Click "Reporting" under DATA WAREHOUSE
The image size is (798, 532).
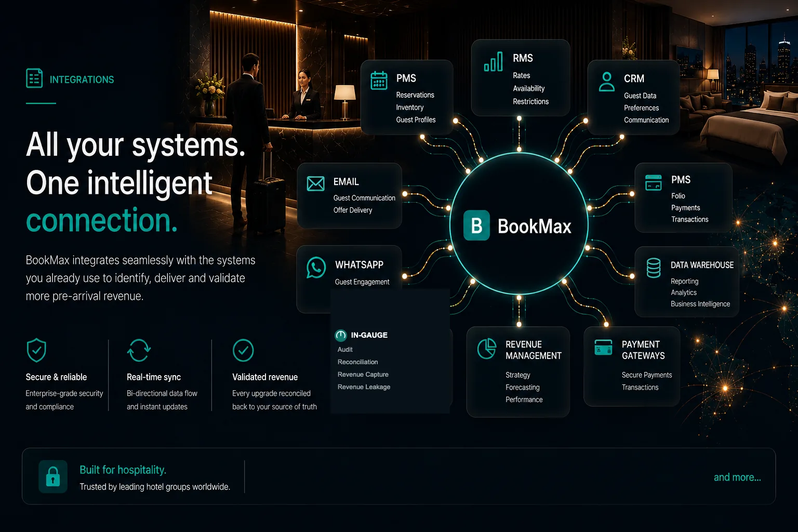[x=684, y=281]
